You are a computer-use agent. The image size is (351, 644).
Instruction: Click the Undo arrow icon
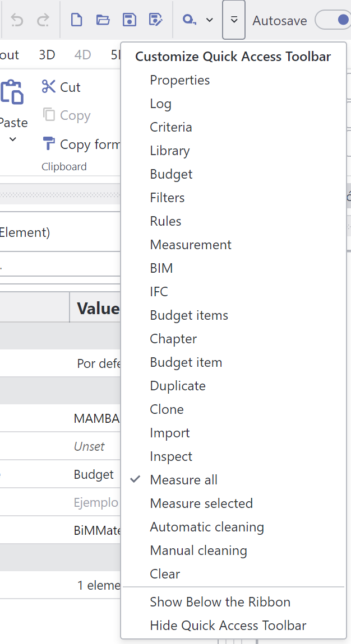(x=17, y=20)
